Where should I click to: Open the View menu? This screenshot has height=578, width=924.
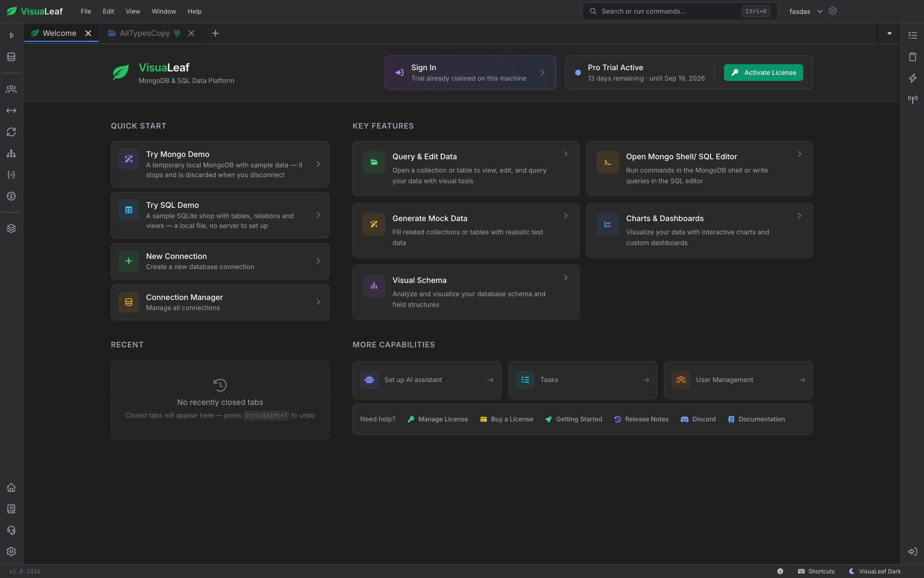(133, 12)
